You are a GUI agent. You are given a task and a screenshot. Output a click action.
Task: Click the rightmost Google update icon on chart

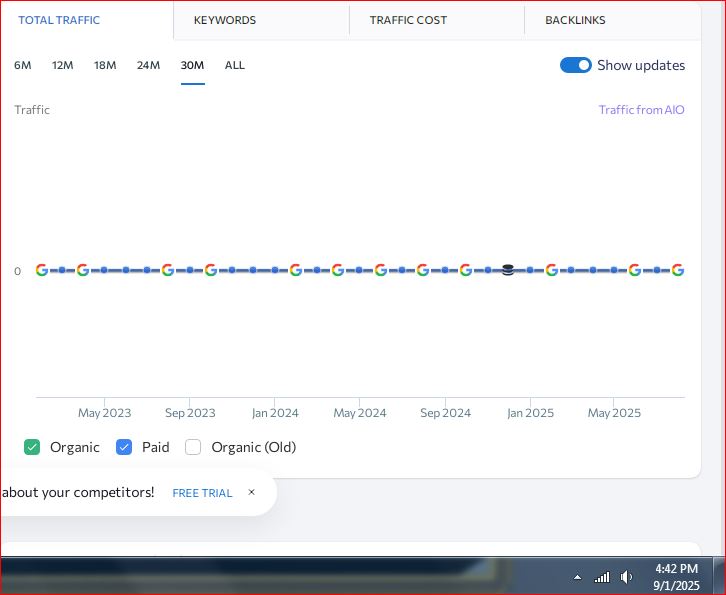point(678,270)
